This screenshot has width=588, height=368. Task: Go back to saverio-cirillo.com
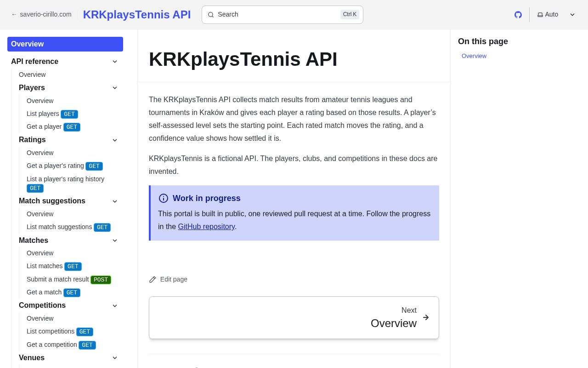41,14
